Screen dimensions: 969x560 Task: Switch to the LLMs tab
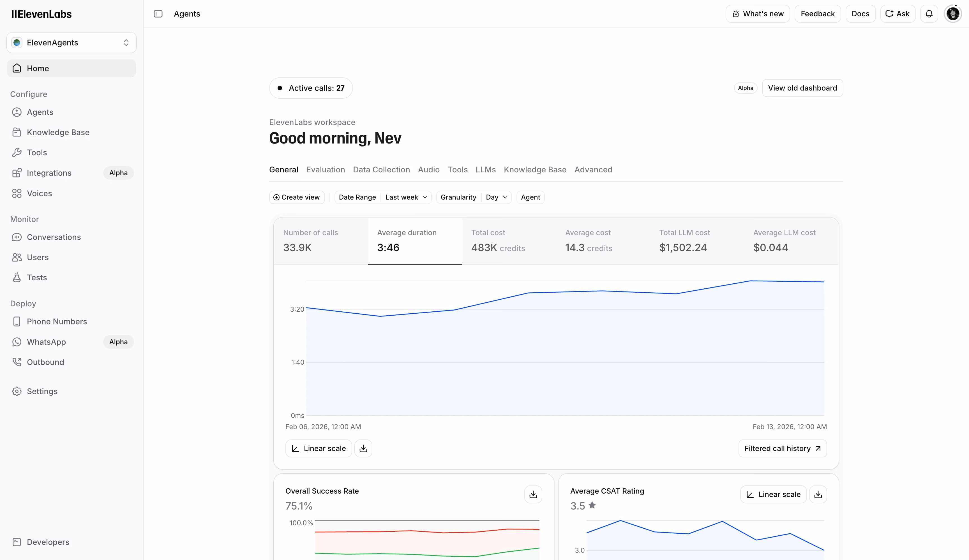[485, 170]
